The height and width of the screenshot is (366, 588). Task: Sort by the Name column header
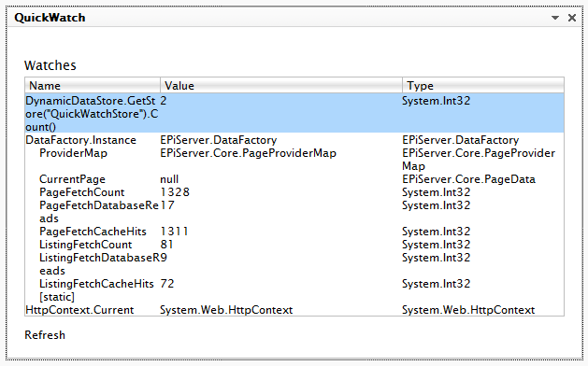pos(93,86)
